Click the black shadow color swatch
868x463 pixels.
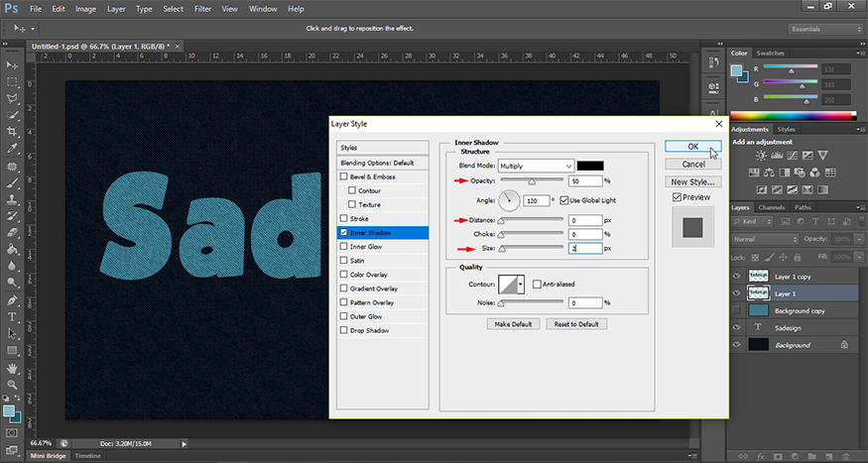[590, 166]
